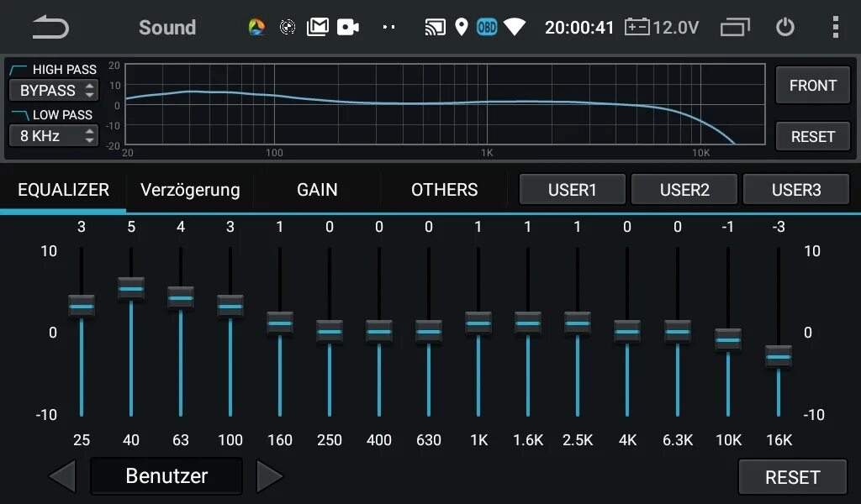Tap the battery voltage icon
The width and height of the screenshot is (861, 504).
point(637,27)
